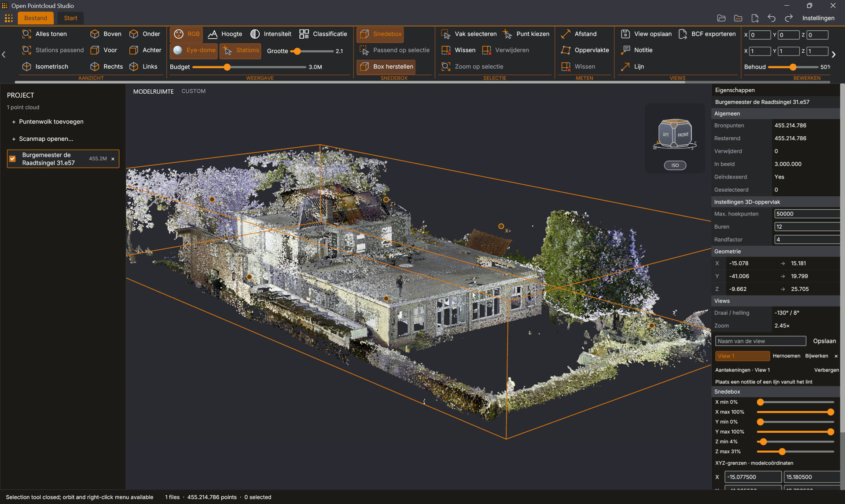845x504 pixels.
Task: Switch to the Start ribbon tab
Action: click(70, 18)
